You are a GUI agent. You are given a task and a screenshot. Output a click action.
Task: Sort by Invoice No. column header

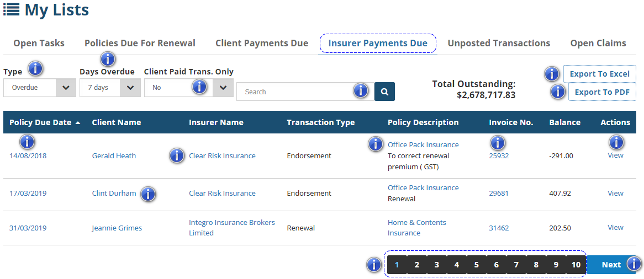(x=511, y=122)
